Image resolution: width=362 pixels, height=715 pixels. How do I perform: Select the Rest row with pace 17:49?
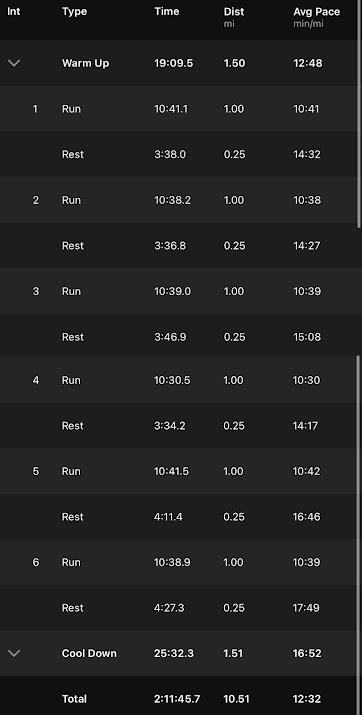(179, 607)
